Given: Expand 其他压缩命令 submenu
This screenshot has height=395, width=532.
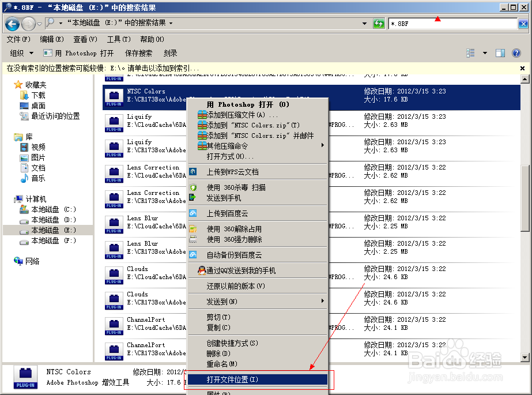Looking at the screenshot, I should 258,146.
